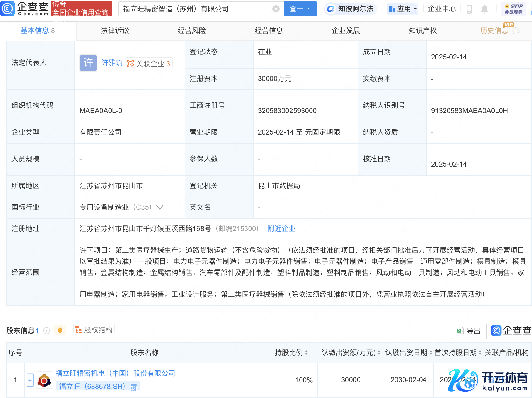
Task: Switch to the 法律诉讼 tab
Action: 115,31
